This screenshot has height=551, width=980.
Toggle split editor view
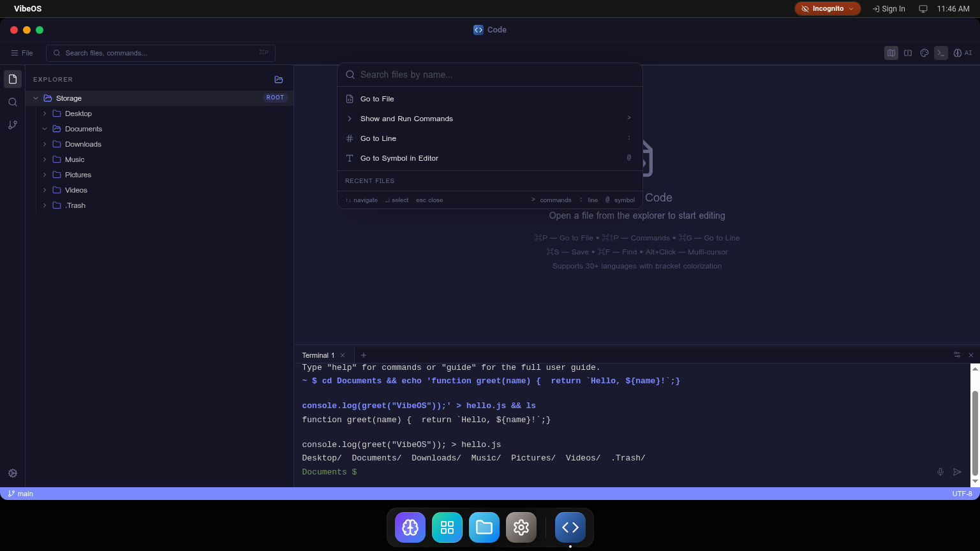tap(908, 53)
